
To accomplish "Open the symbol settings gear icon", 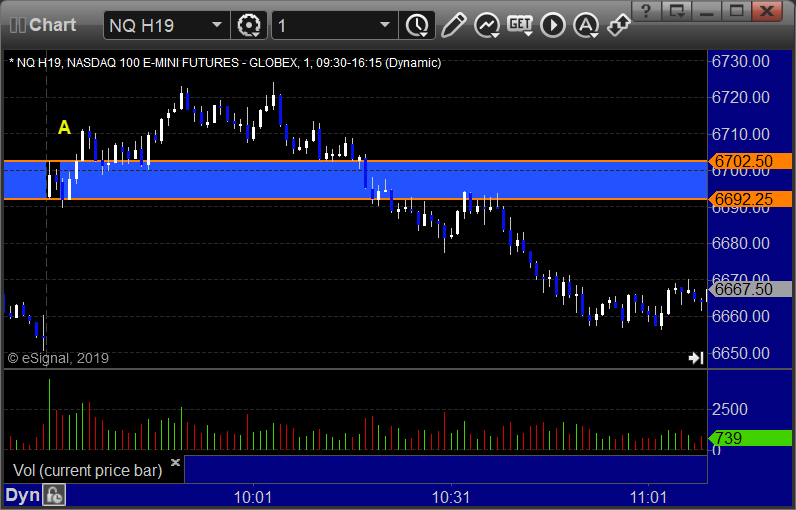I will pos(249,25).
